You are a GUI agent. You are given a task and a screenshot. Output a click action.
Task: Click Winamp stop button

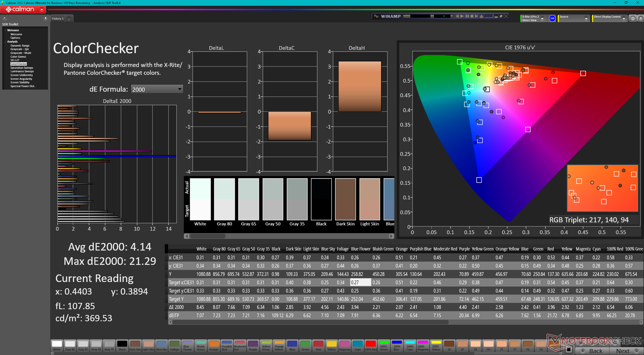472,16
